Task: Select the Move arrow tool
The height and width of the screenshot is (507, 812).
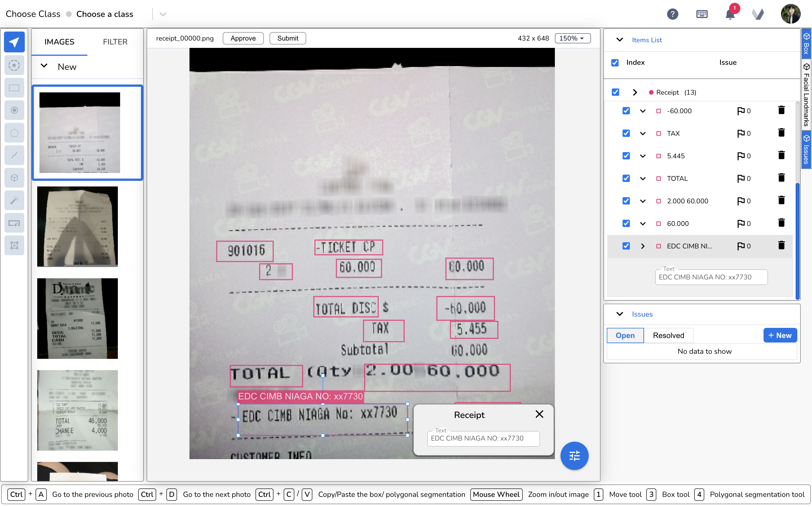Action: (14, 42)
